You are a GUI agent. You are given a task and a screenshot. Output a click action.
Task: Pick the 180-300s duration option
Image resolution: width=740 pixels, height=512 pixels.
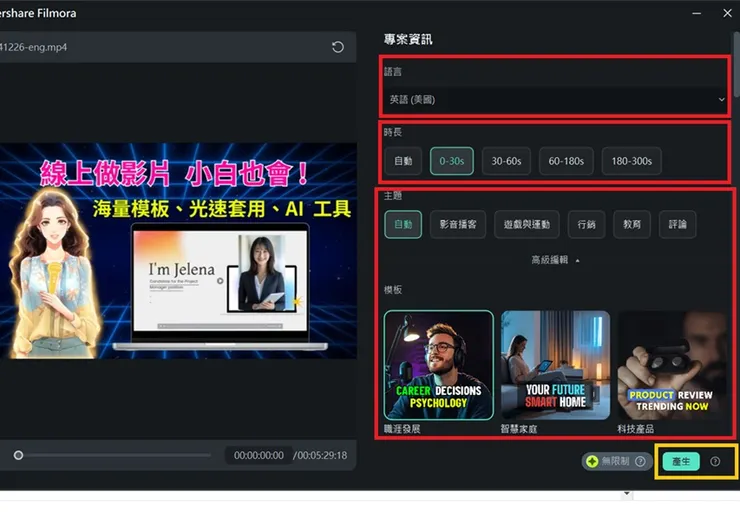coord(631,161)
